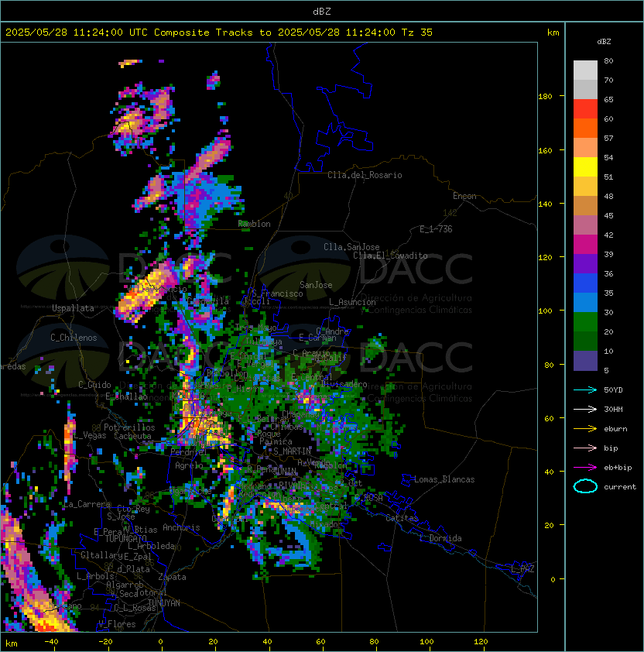Click the '160' tick on vertical km axis
The height and width of the screenshot is (652, 644).
tap(545, 150)
